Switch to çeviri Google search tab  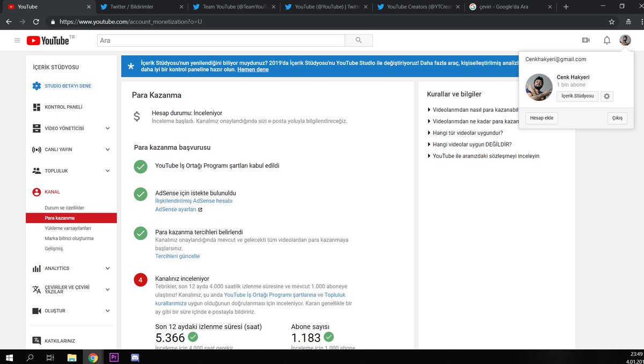(x=510, y=6)
